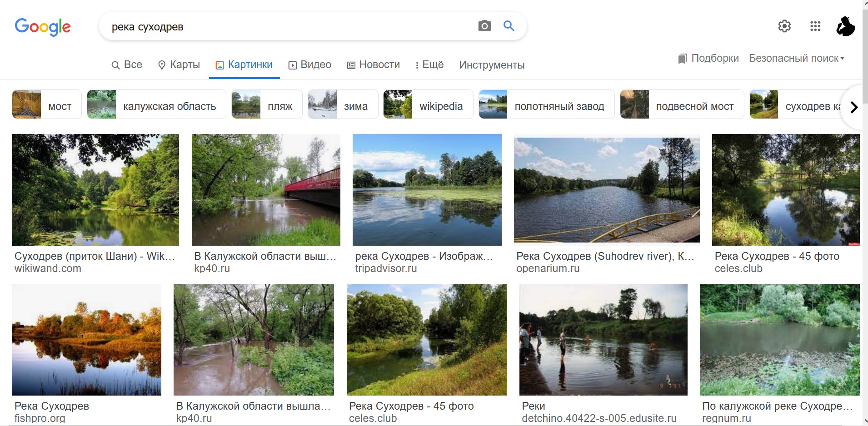Select the Картинки tab
The image size is (868, 426).
pos(244,65)
